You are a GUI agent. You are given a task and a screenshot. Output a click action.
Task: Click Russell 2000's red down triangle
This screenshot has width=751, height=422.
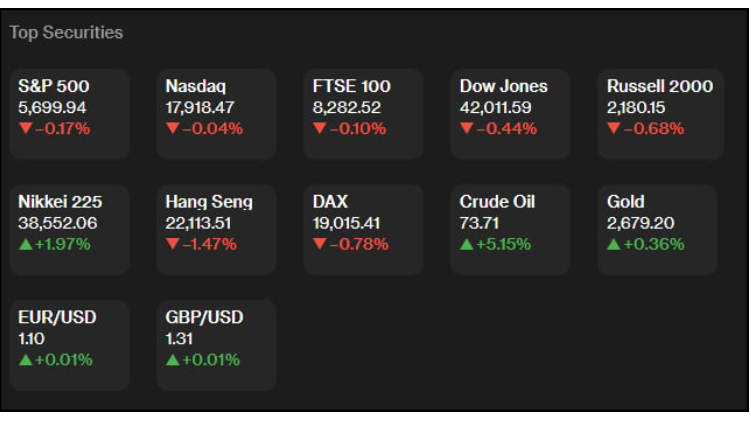point(614,129)
